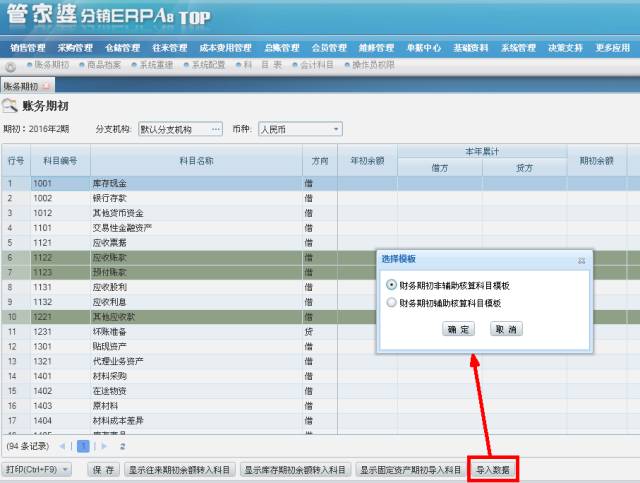Click the back arrow icon beside shortcuts
The height and width of the screenshot is (483, 640).
[x=10, y=66]
